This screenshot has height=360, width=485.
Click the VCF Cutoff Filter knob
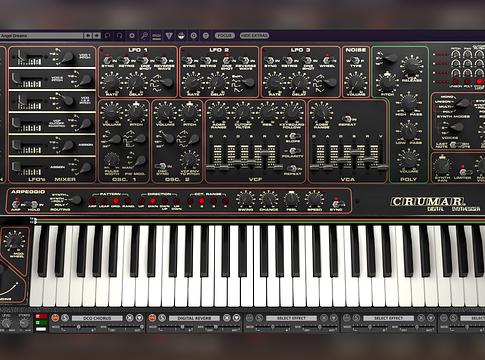point(243,113)
